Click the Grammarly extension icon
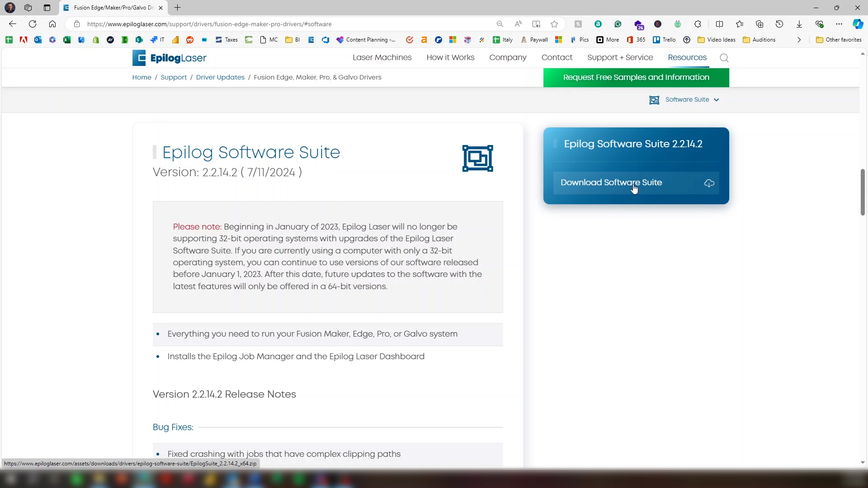 coord(618,24)
